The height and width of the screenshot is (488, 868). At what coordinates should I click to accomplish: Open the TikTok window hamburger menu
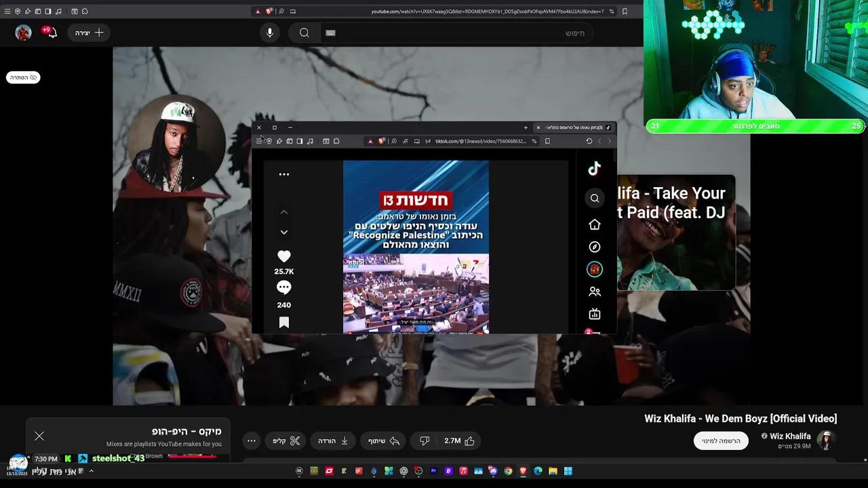[259, 141]
